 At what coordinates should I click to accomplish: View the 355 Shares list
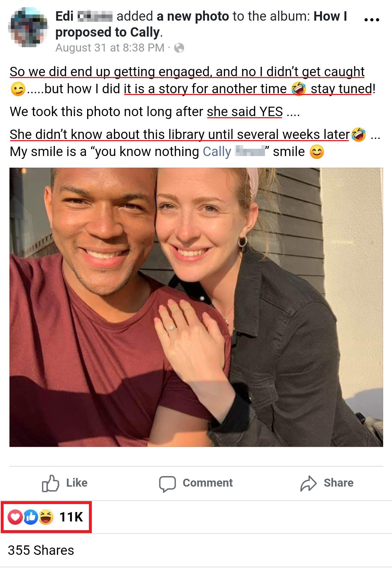pos(41,550)
